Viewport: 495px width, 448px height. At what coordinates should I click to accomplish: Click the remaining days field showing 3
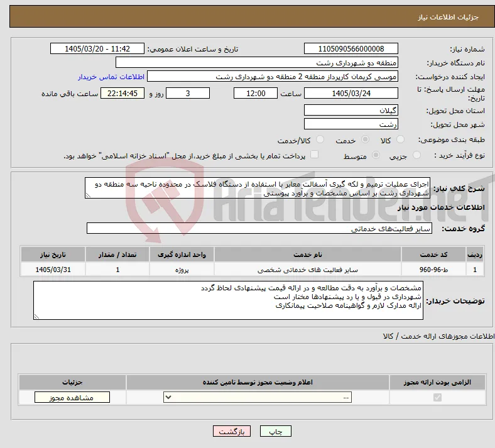tap(188, 93)
